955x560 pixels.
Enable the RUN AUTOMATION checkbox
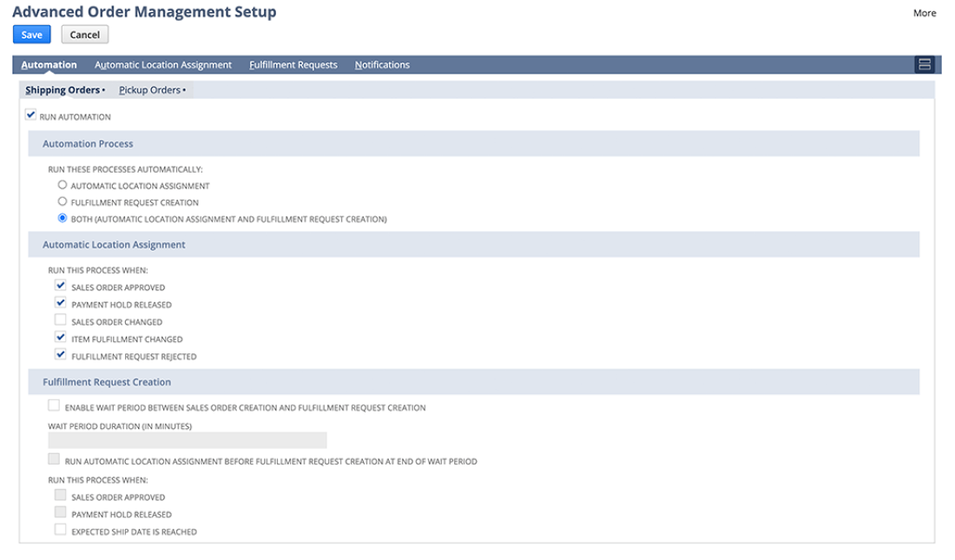coord(30,114)
